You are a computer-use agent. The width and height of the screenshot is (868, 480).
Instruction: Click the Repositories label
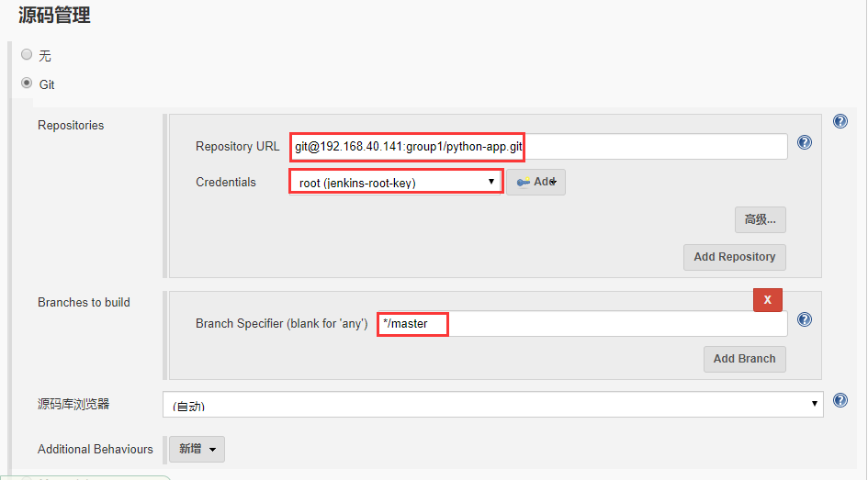coord(71,125)
